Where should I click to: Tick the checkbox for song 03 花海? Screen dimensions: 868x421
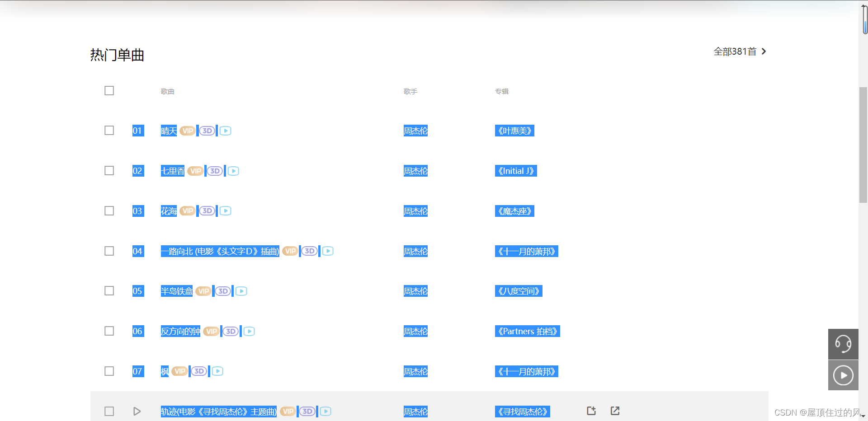[x=109, y=211]
